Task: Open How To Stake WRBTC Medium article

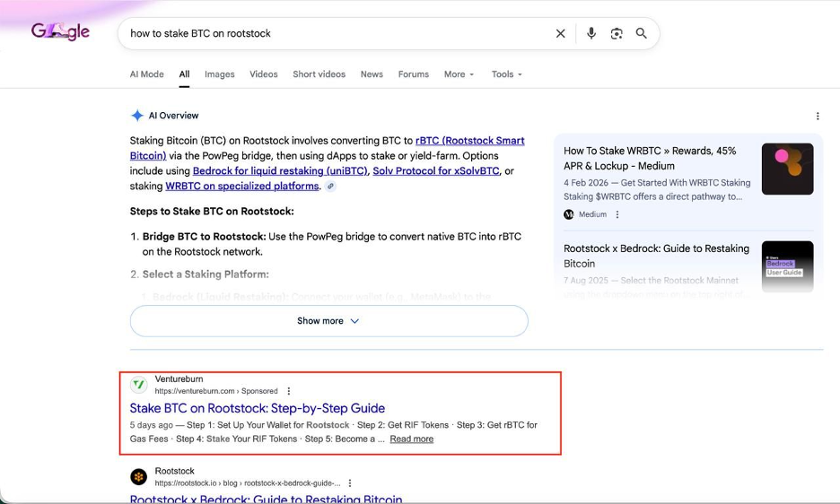Action: point(650,158)
